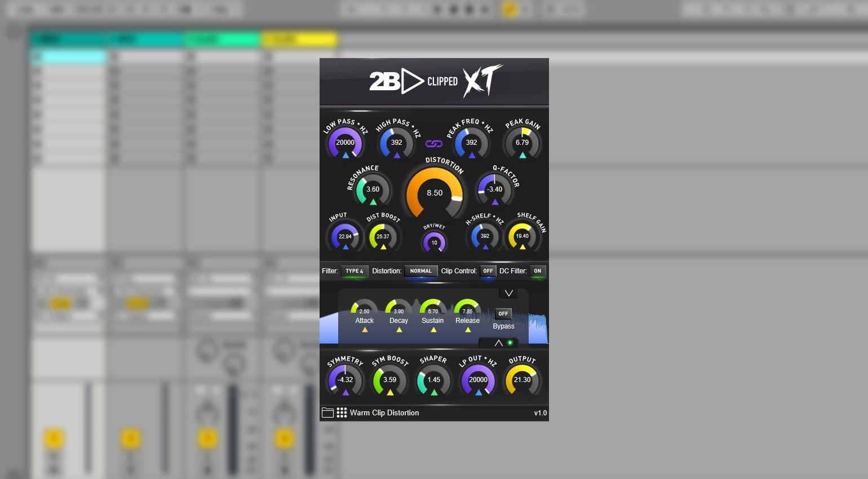
Task: Click the green LED indicator beside the up chevron
Action: [x=510, y=343]
